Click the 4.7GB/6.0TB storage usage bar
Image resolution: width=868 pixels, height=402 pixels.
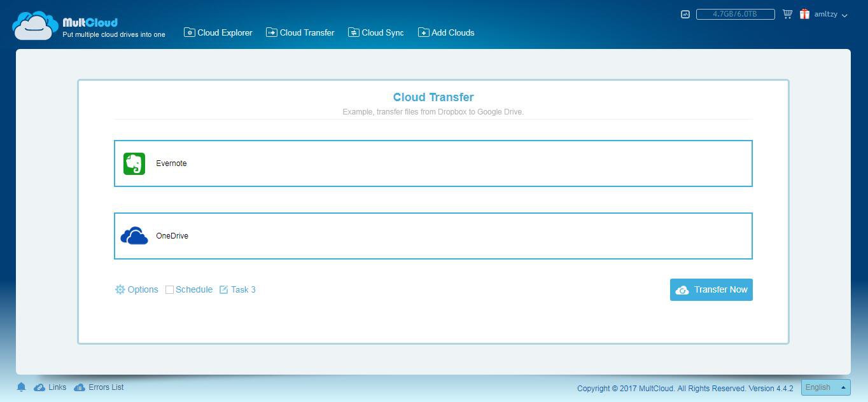(735, 14)
